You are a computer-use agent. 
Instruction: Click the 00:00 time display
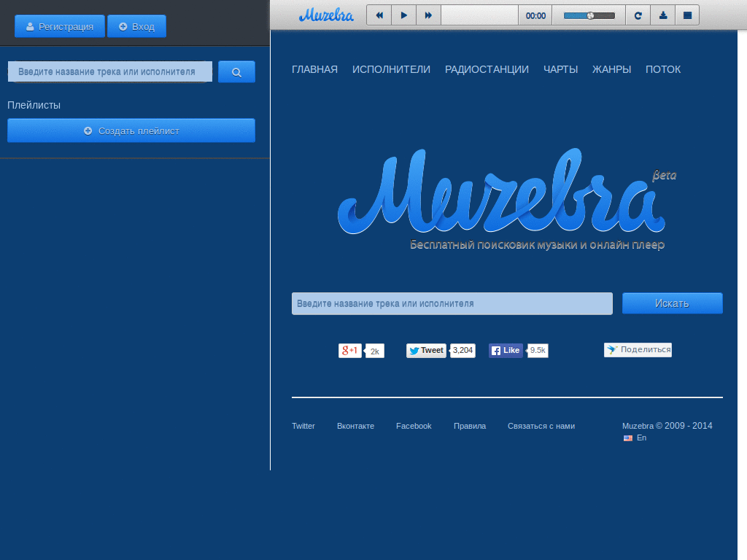[535, 16]
